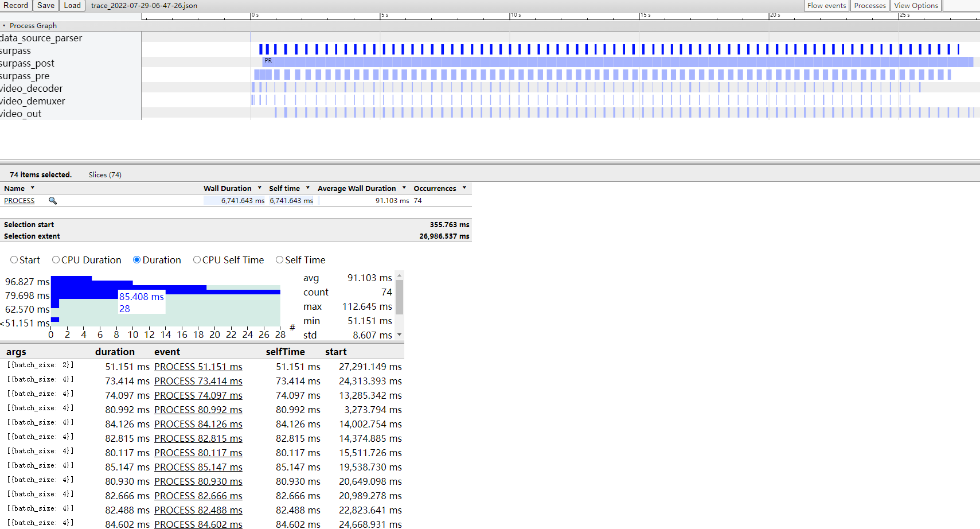980x529 pixels.
Task: Click the sort arrow beside Wall Duration
Action: (x=260, y=188)
